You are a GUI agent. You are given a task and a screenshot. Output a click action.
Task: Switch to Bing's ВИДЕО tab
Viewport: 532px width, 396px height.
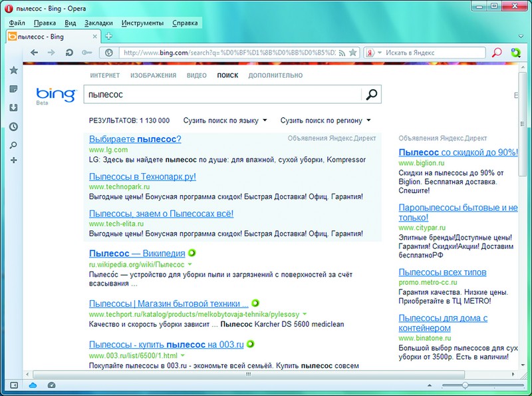(196, 75)
